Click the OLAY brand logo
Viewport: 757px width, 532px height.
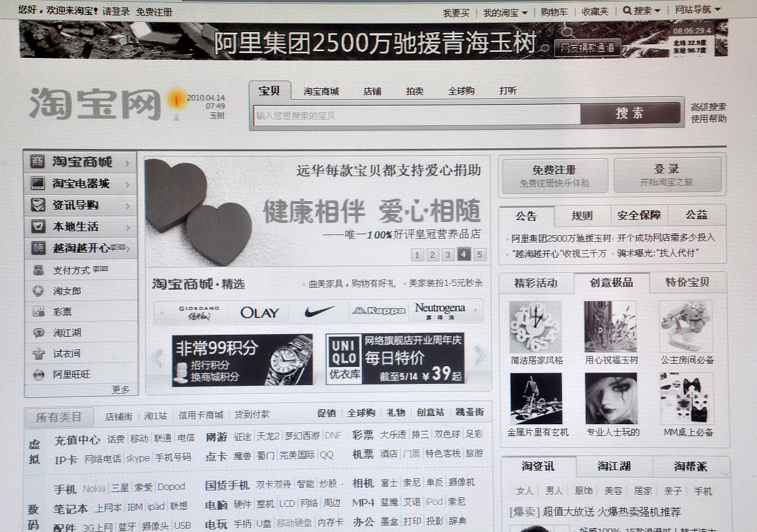pyautogui.click(x=259, y=313)
